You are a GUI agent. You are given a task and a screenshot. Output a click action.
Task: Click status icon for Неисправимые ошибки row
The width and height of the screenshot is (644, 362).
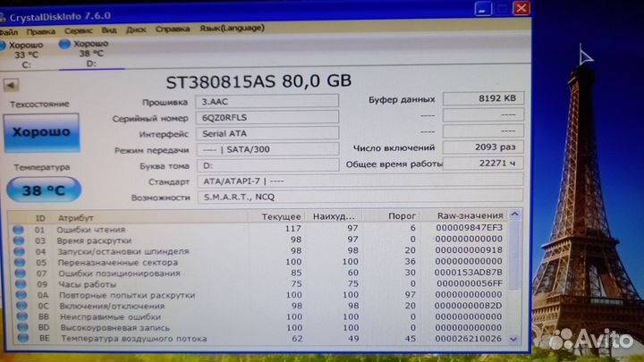[21, 316]
